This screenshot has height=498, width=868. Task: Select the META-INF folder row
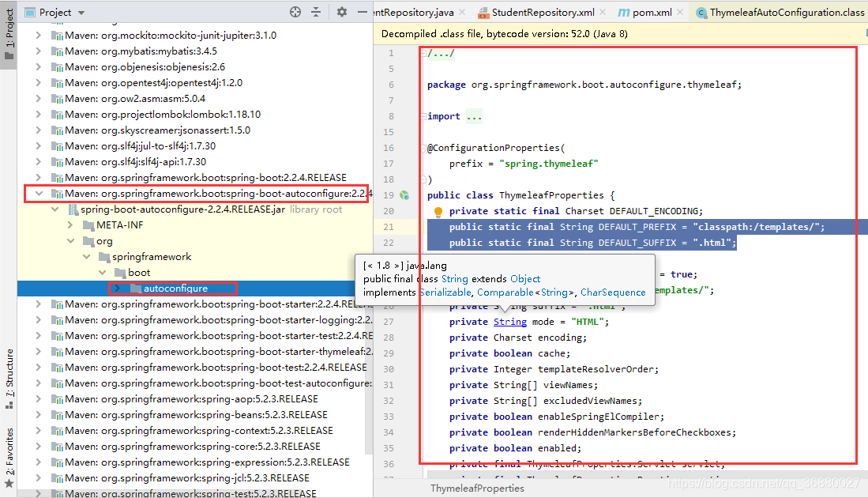click(195, 225)
